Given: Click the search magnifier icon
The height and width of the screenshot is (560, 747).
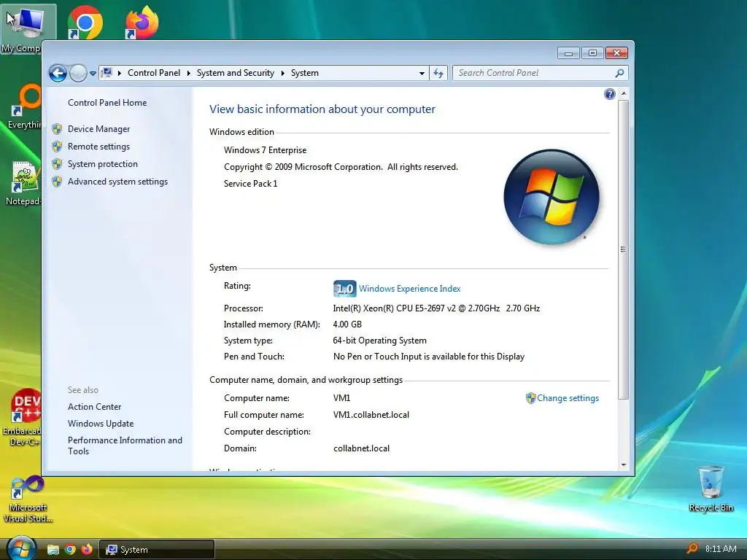Looking at the screenshot, I should point(619,73).
